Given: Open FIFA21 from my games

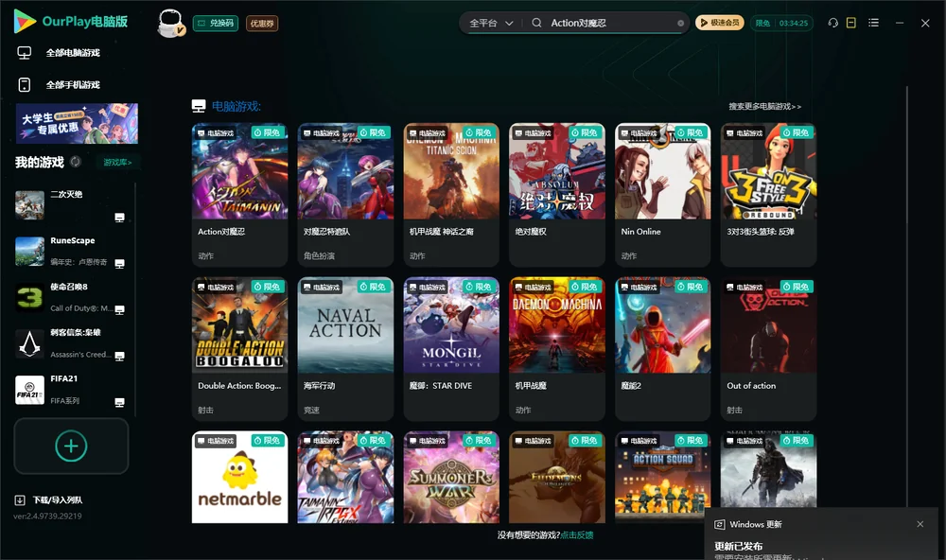Looking at the screenshot, I should (x=71, y=390).
